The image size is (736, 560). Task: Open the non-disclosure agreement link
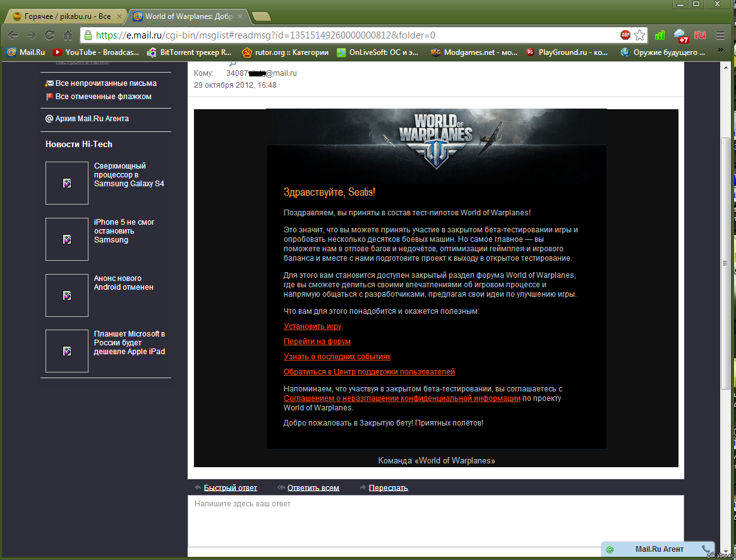(x=402, y=398)
